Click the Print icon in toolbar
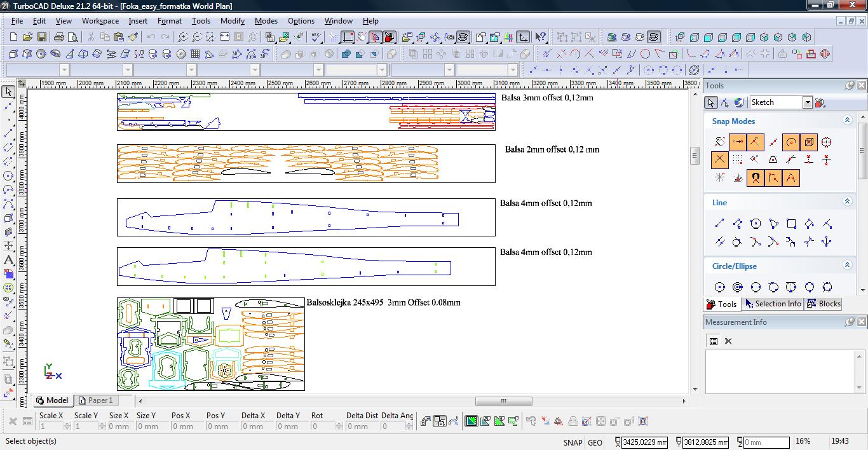 pos(59,37)
